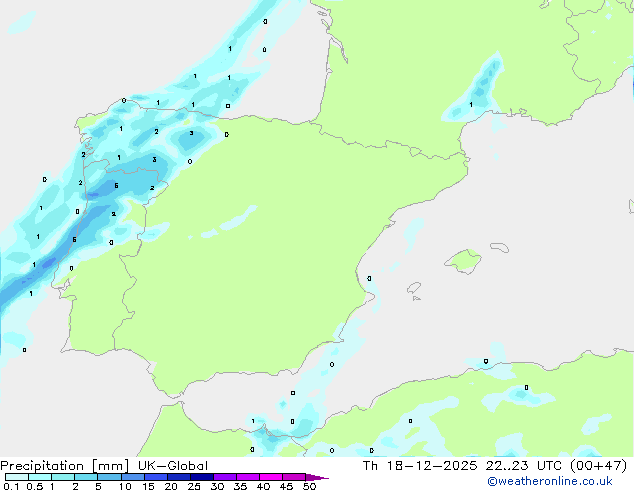The width and height of the screenshot is (634, 490).
Task: Click the '20' legend scale label
Action: click(171, 486)
